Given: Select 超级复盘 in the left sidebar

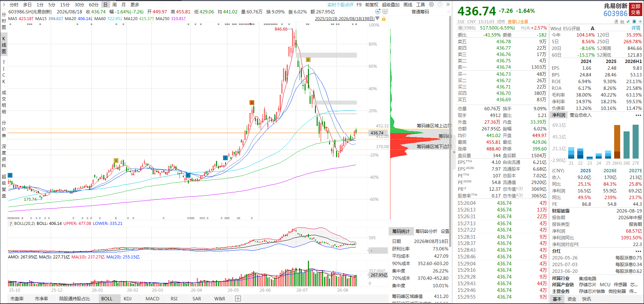Looking at the screenshot, I should click(4, 186).
